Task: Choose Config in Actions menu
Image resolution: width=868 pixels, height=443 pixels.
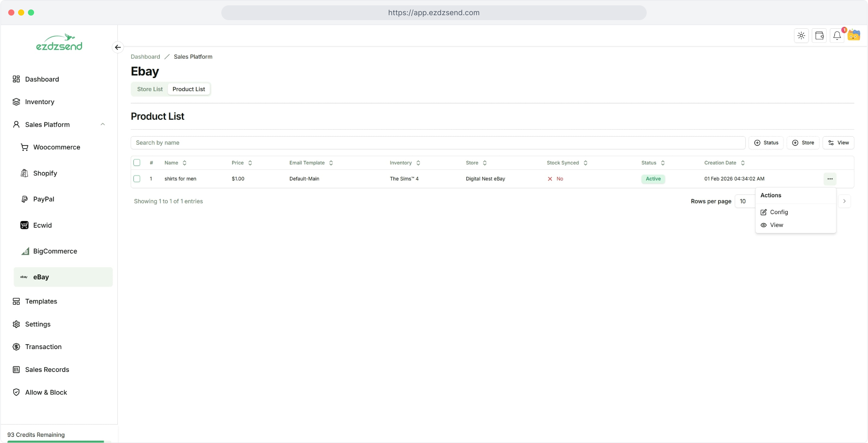Action: 778,212
